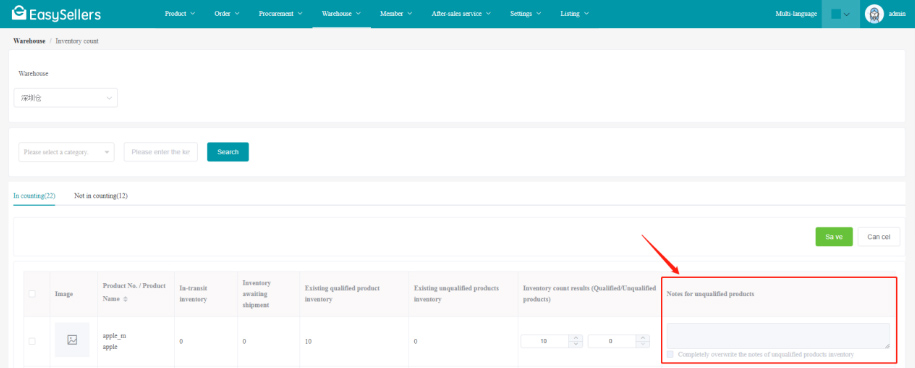
Task: Open the Settings menu
Action: point(525,13)
